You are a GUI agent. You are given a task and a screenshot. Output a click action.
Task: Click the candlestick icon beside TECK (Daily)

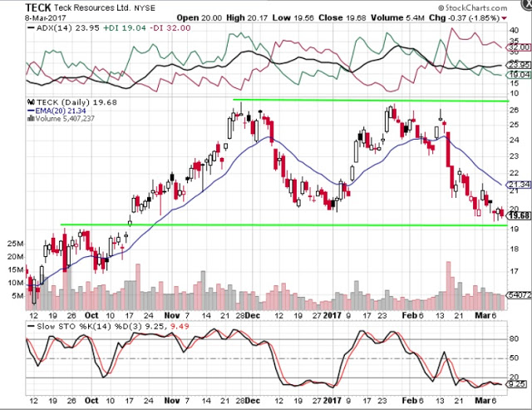[32, 101]
